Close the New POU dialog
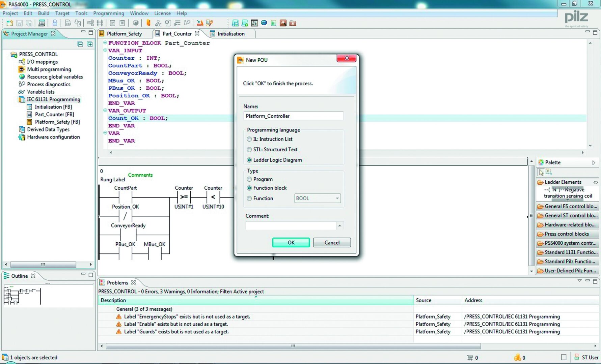This screenshot has height=364, width=601. (347, 58)
